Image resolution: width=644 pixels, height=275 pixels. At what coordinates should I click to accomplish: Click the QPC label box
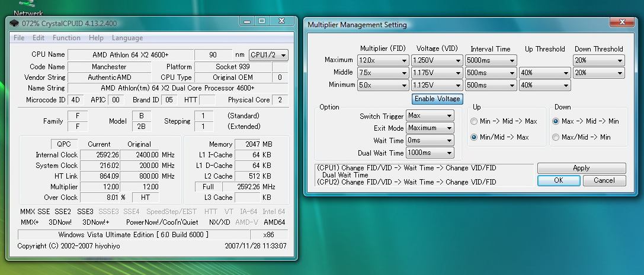tap(63, 144)
